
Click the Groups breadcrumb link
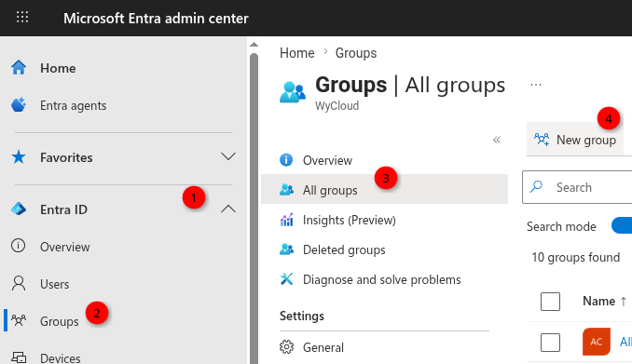(356, 53)
